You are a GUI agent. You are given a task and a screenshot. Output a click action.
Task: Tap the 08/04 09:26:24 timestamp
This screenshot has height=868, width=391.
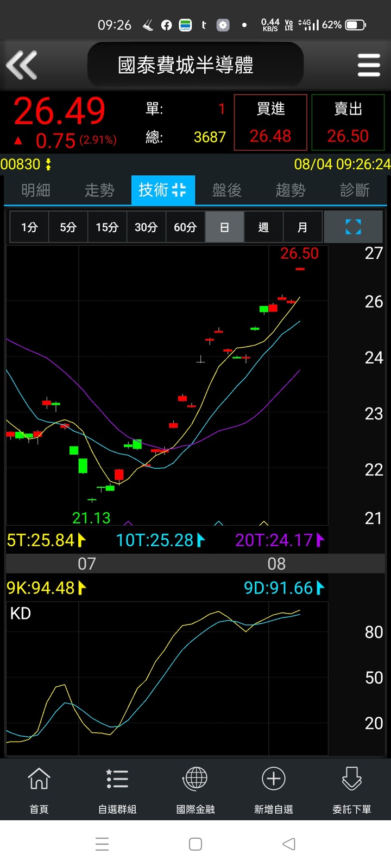tap(342, 164)
